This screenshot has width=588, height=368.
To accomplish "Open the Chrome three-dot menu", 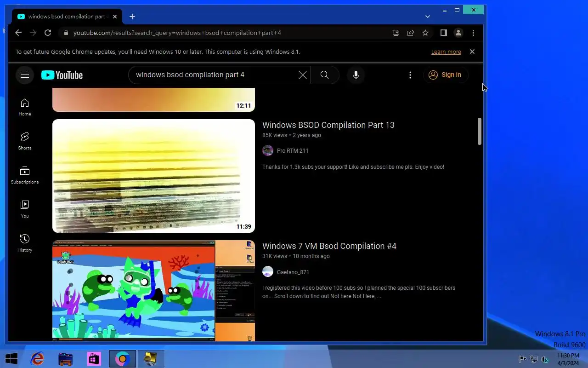I will click(x=473, y=33).
